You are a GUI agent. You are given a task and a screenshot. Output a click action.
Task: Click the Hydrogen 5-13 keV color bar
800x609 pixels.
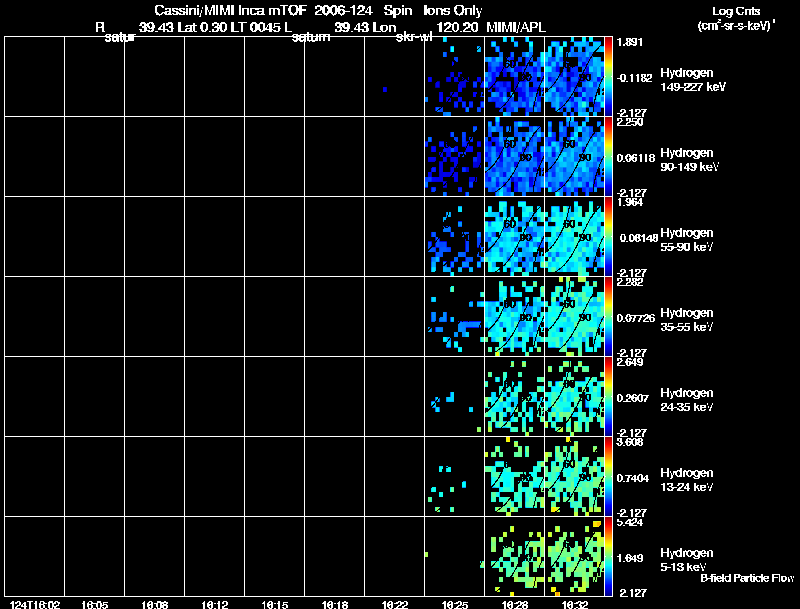click(608, 557)
